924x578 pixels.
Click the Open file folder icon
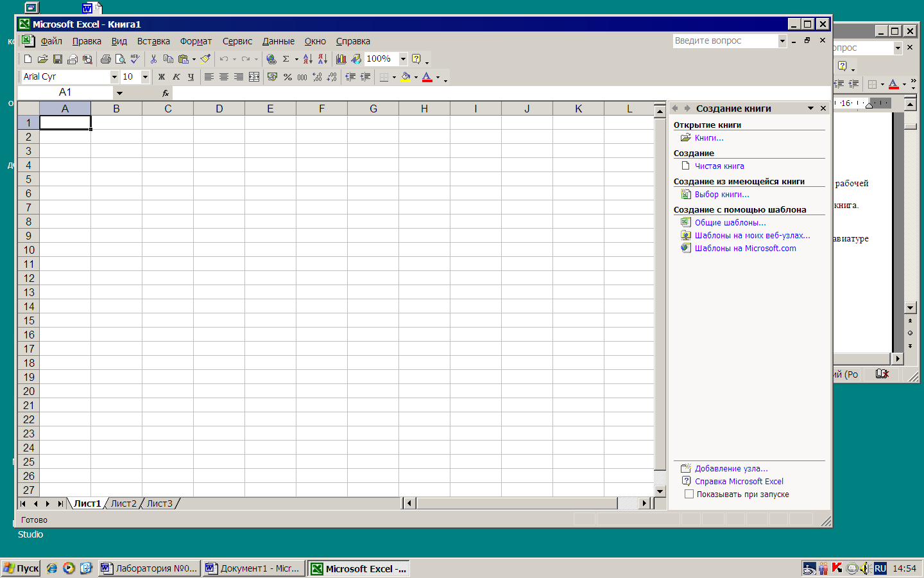click(x=42, y=59)
